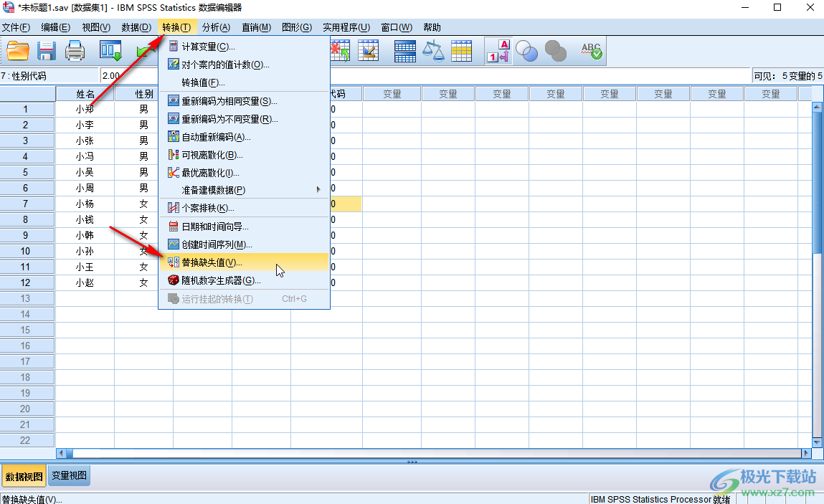Open the 视图(V) menu
824x504 pixels.
[96, 27]
